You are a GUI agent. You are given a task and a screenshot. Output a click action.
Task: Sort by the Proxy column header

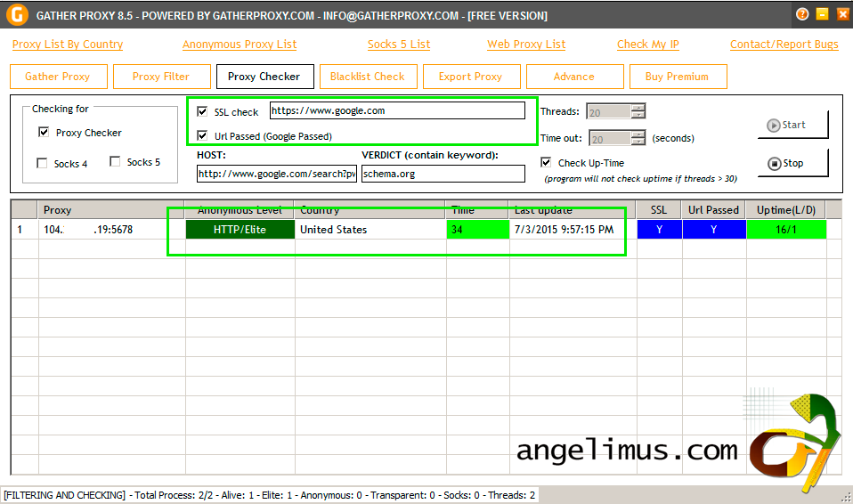[x=111, y=209]
